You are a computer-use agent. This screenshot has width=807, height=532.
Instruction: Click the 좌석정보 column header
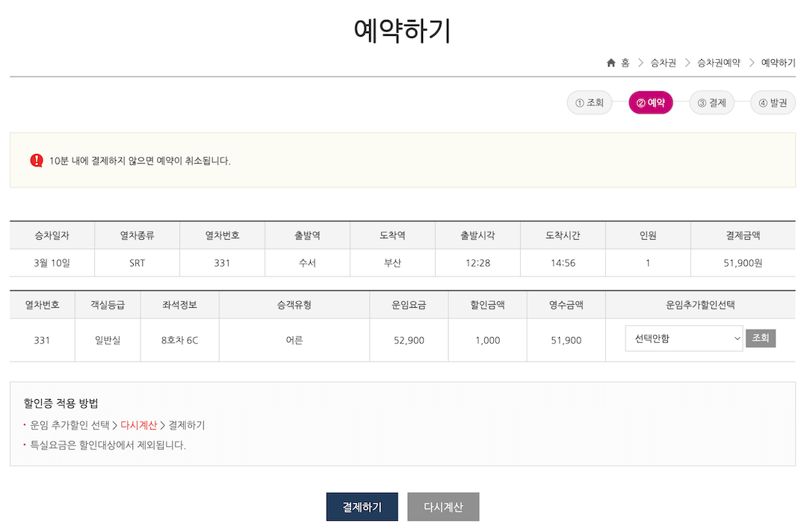point(179,305)
